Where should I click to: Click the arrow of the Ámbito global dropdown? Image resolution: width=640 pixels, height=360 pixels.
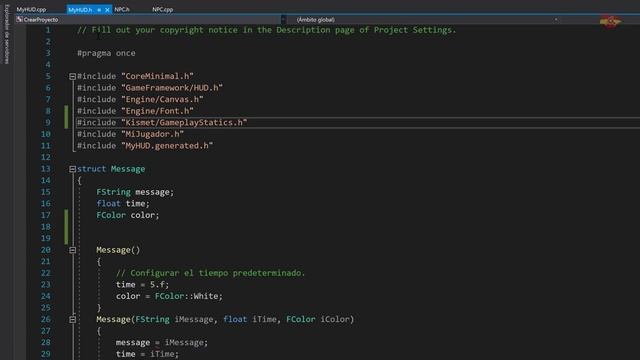(x=556, y=20)
